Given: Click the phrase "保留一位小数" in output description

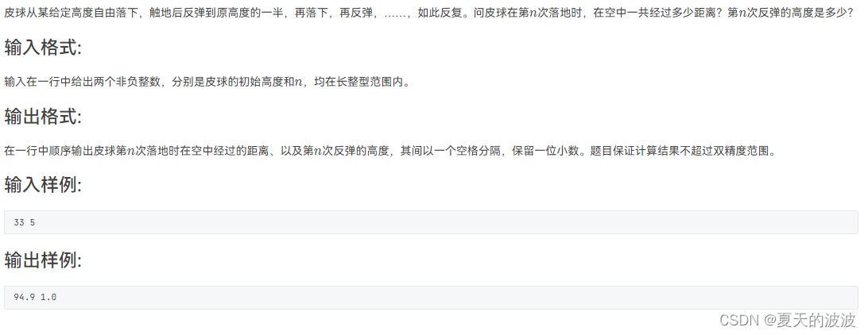Looking at the screenshot, I should tap(544, 150).
